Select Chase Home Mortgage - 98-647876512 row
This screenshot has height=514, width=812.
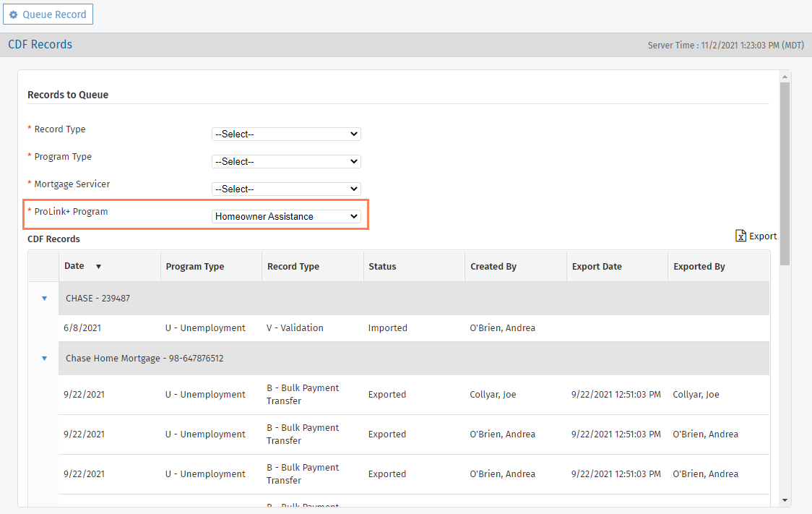[x=414, y=359]
